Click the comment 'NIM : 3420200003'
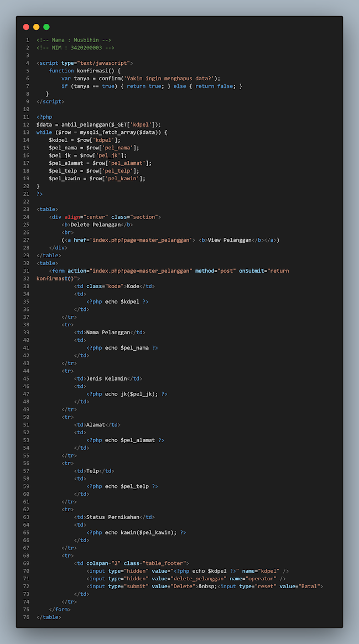 pos(76,48)
